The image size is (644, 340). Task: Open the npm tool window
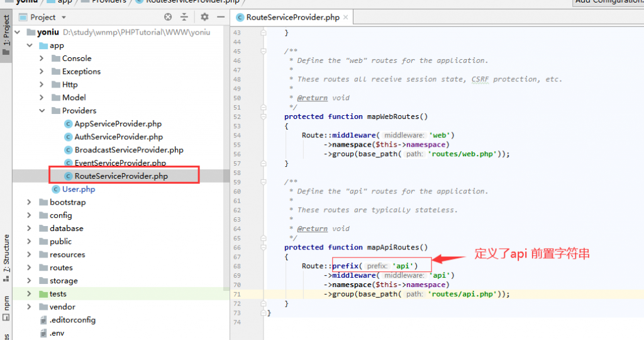[x=6, y=303]
